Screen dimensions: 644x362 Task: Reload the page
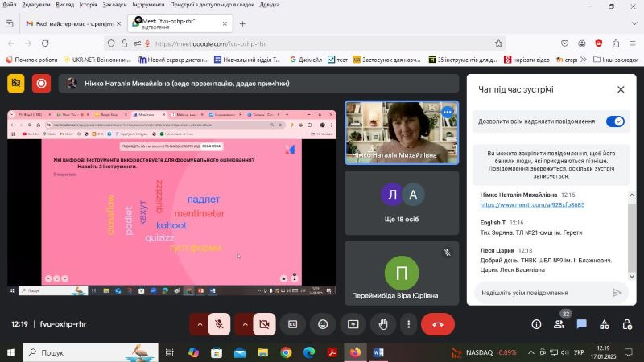coord(45,43)
